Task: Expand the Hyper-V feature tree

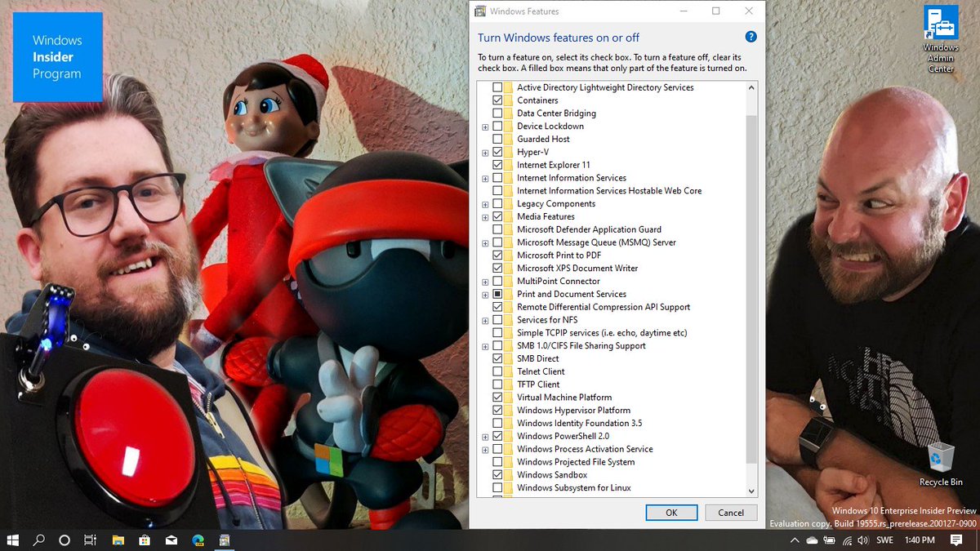Action: coord(485,153)
